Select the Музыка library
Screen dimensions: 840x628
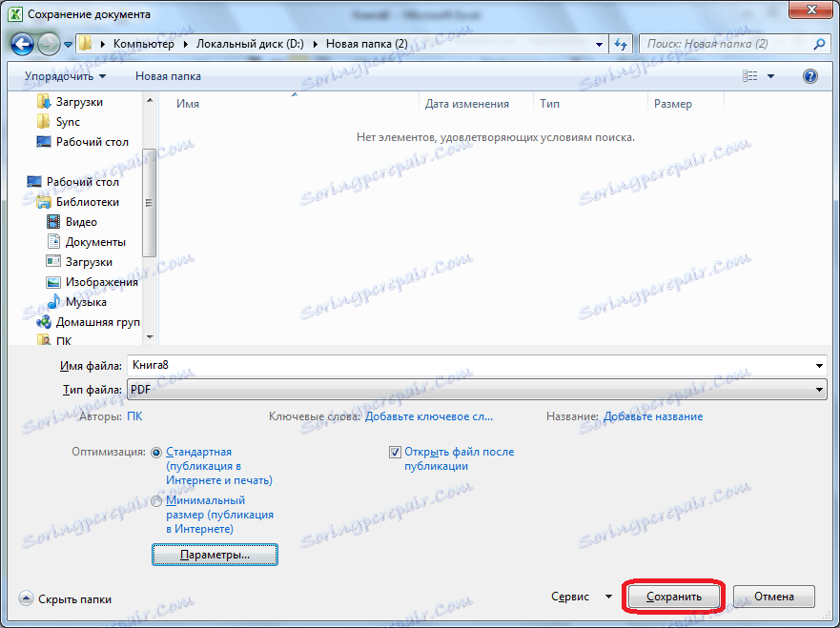pyautogui.click(x=86, y=302)
